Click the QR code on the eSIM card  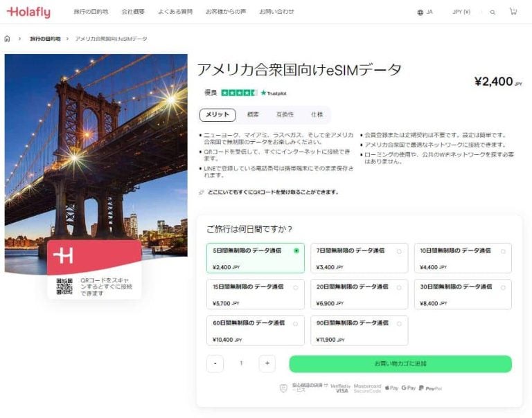coord(64,287)
